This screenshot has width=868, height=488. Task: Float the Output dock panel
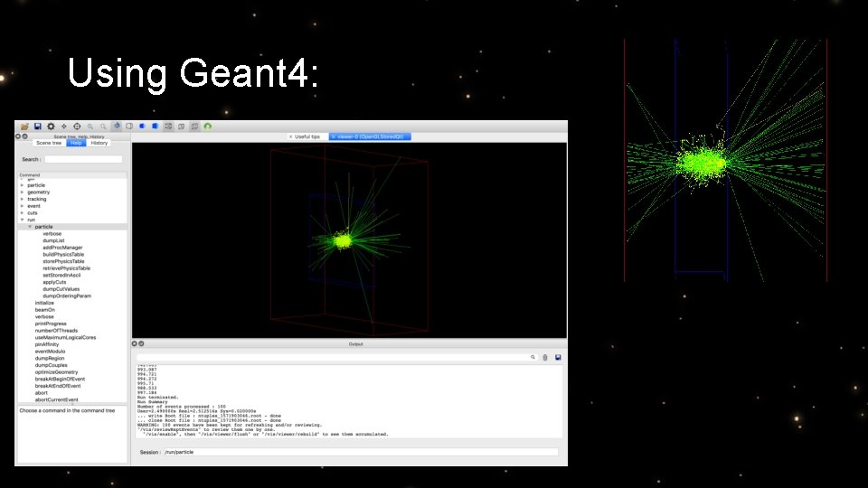click(x=141, y=343)
